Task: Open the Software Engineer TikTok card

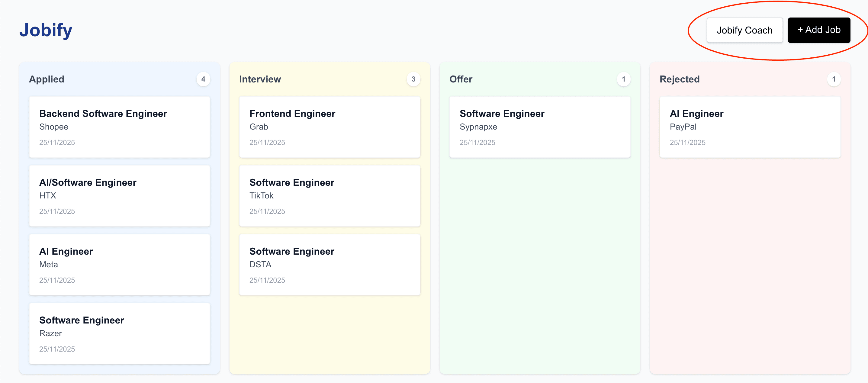Action: (329, 196)
